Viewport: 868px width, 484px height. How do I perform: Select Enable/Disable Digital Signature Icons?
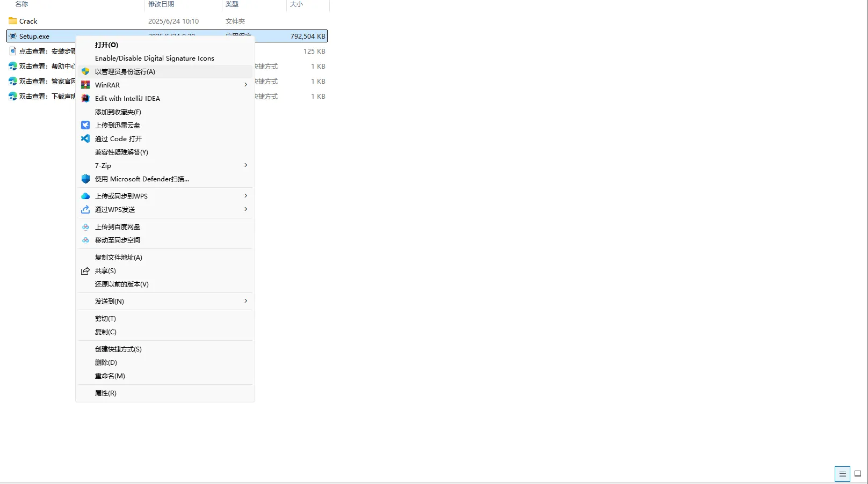pyautogui.click(x=165, y=58)
